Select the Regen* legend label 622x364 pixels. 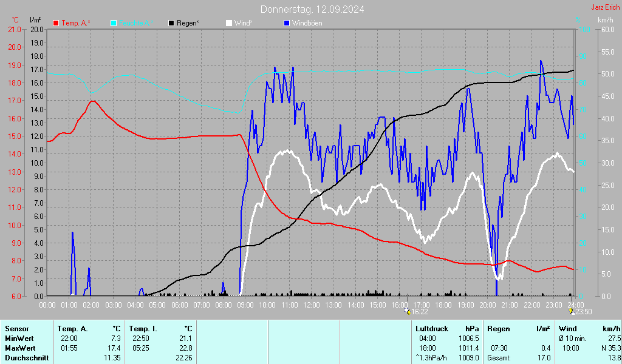pyautogui.click(x=188, y=23)
